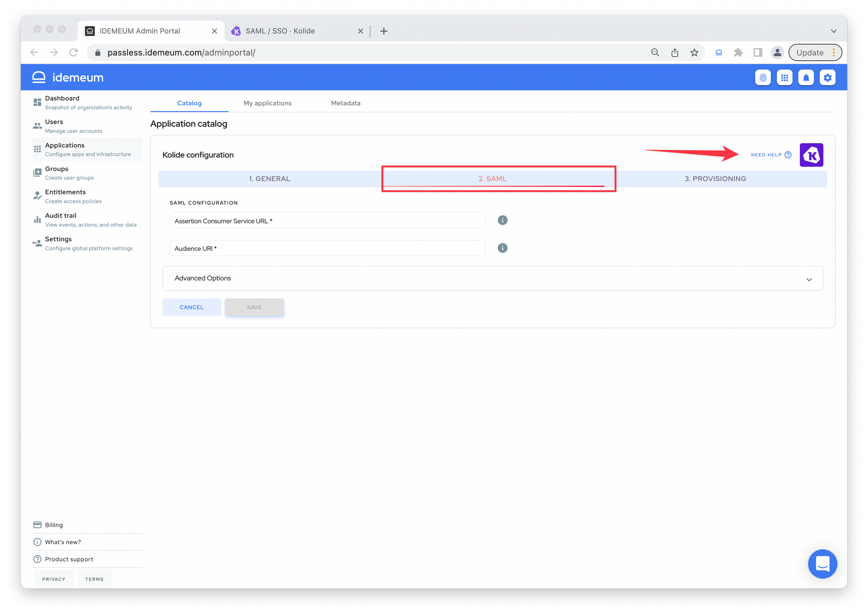Switch to the Catalog tab
The height and width of the screenshot is (614, 868).
tap(189, 103)
